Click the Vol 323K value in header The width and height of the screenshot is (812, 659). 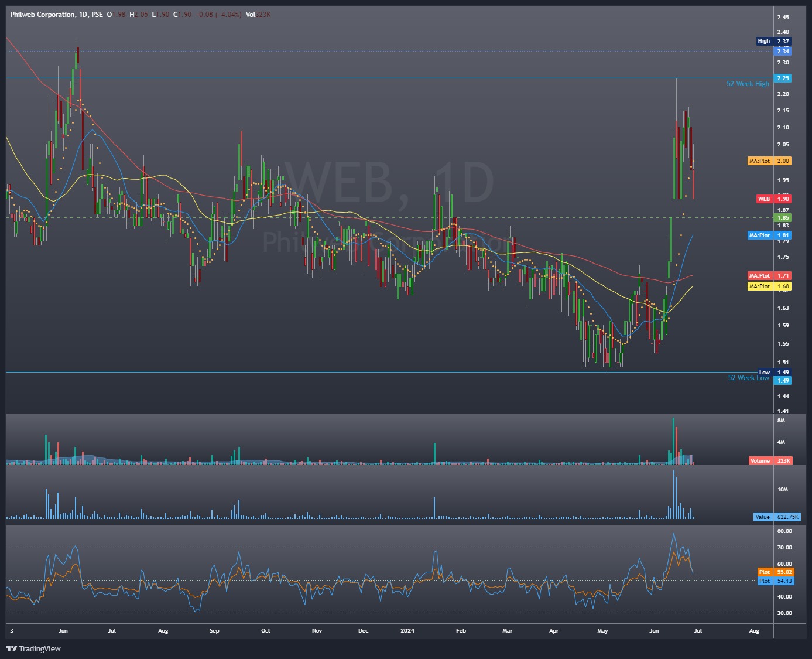pos(258,14)
